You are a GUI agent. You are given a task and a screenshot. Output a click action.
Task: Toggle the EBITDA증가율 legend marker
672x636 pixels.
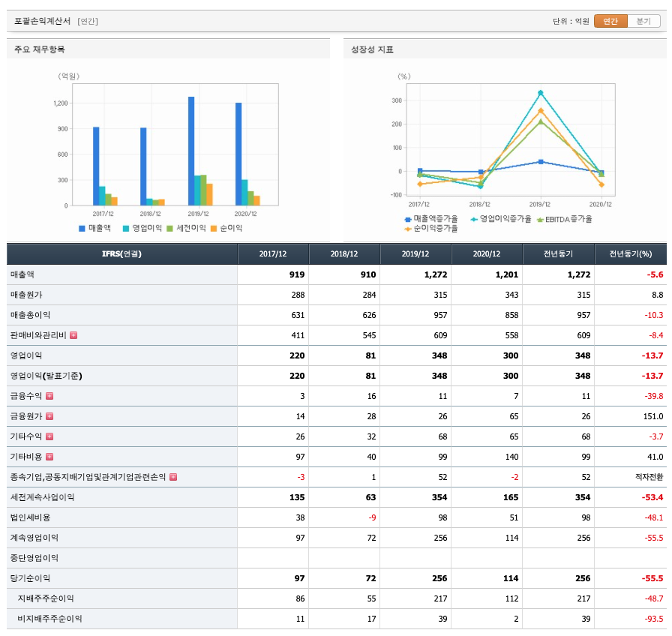[x=540, y=220]
